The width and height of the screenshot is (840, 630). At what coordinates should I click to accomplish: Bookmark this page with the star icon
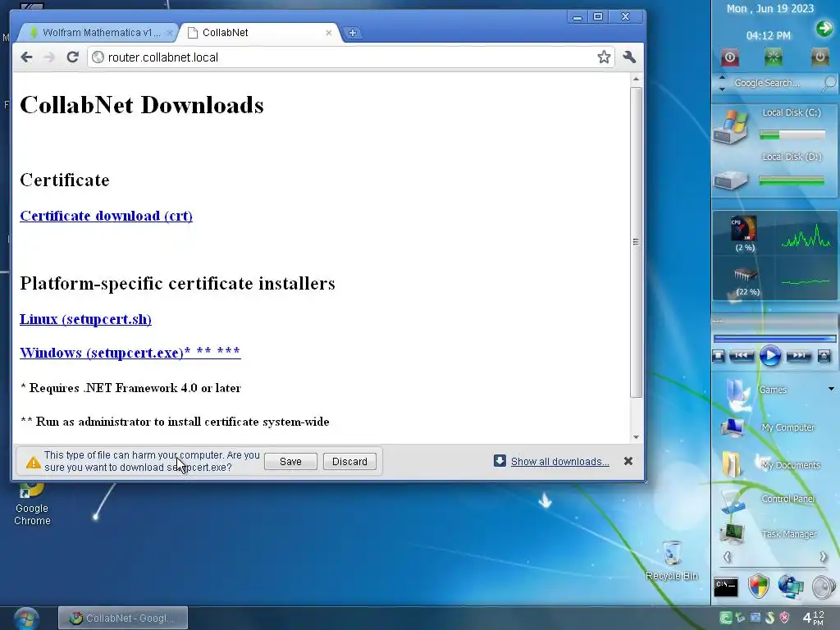coord(604,57)
